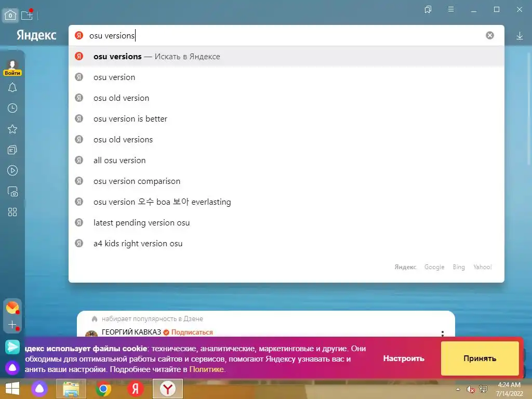Open File Explorer from taskbar
This screenshot has height=399, width=532.
[71, 389]
